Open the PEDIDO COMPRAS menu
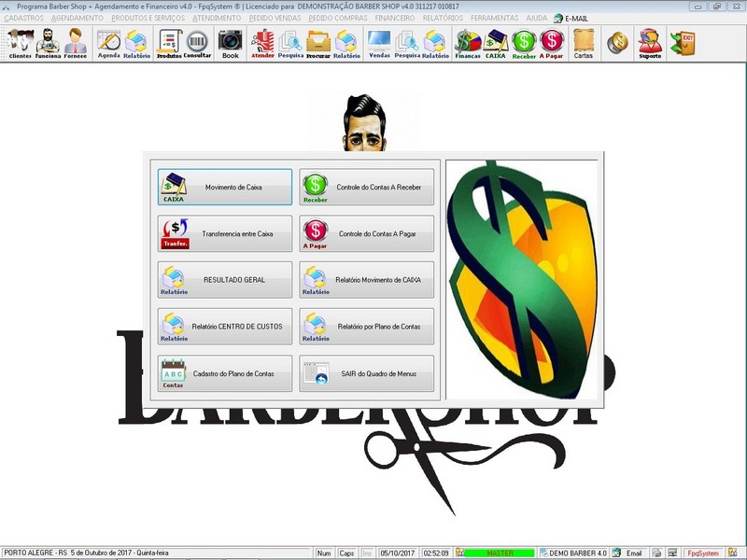 pyautogui.click(x=338, y=18)
